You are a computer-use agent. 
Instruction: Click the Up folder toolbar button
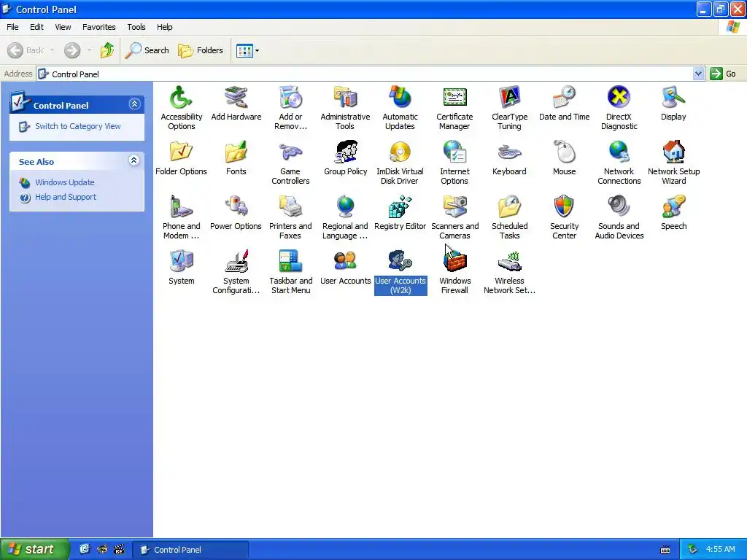107,50
